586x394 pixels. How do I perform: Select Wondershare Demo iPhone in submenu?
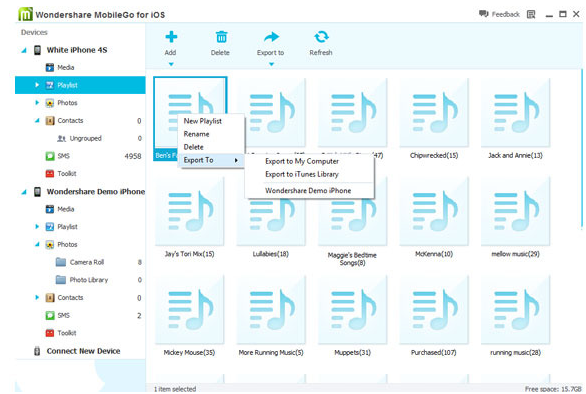tap(309, 191)
